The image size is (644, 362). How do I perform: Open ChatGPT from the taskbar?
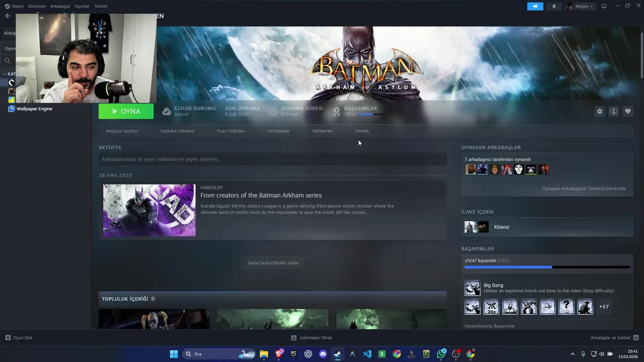308,354
